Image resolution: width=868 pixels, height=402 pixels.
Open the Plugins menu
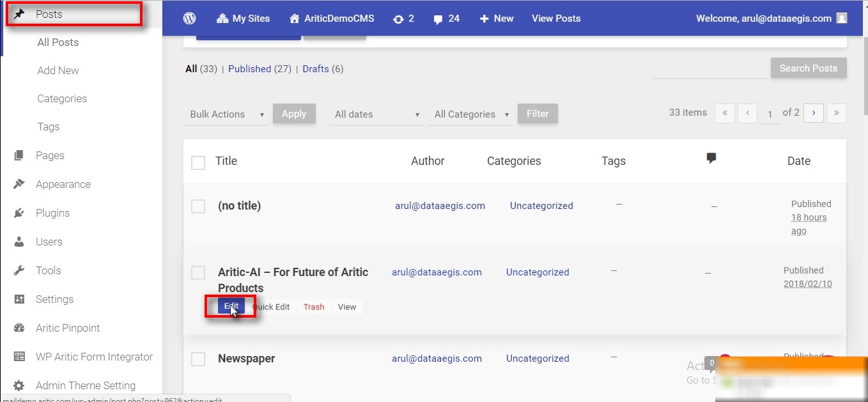point(53,213)
